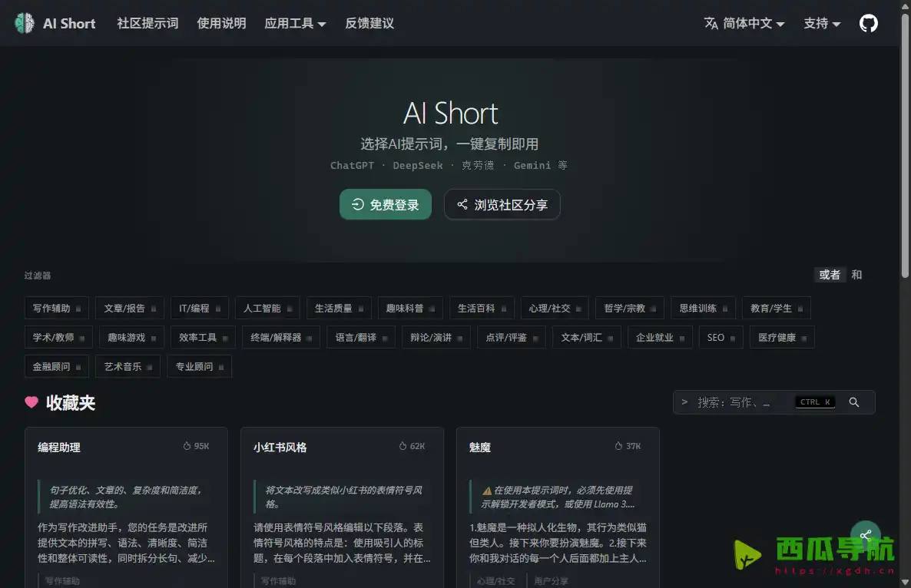The width and height of the screenshot is (911, 588).
Task: Expand the 支持 dropdown menu
Action: click(822, 23)
